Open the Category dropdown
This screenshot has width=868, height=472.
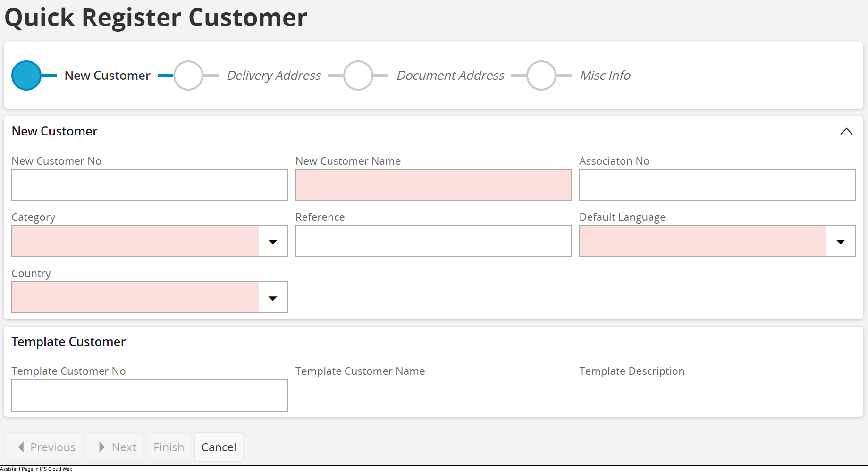click(273, 241)
